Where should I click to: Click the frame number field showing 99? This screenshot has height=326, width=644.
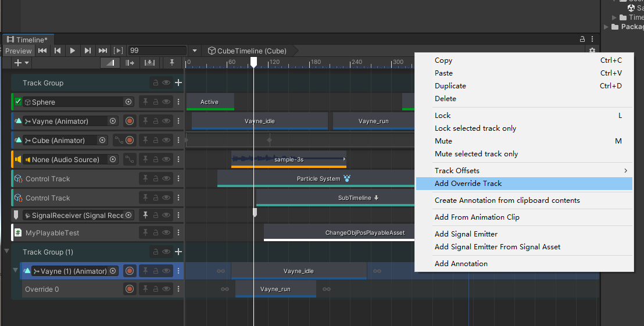157,51
